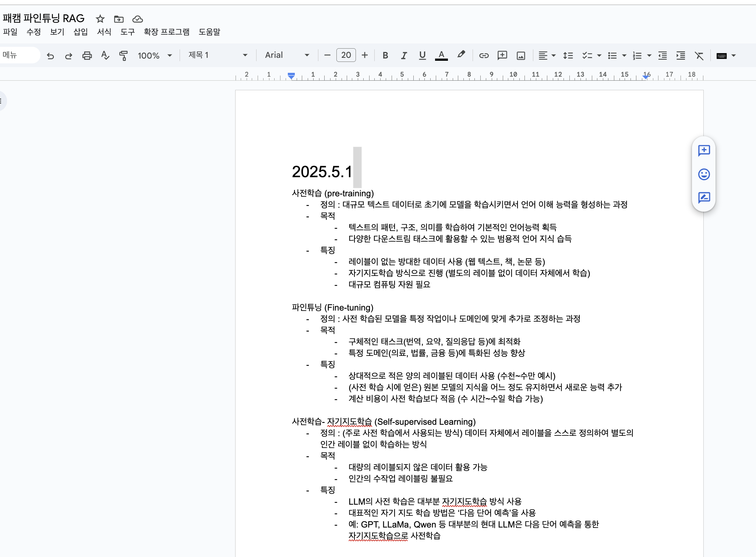This screenshot has width=756, height=557.
Task: Click the font size input field
Action: tap(346, 55)
